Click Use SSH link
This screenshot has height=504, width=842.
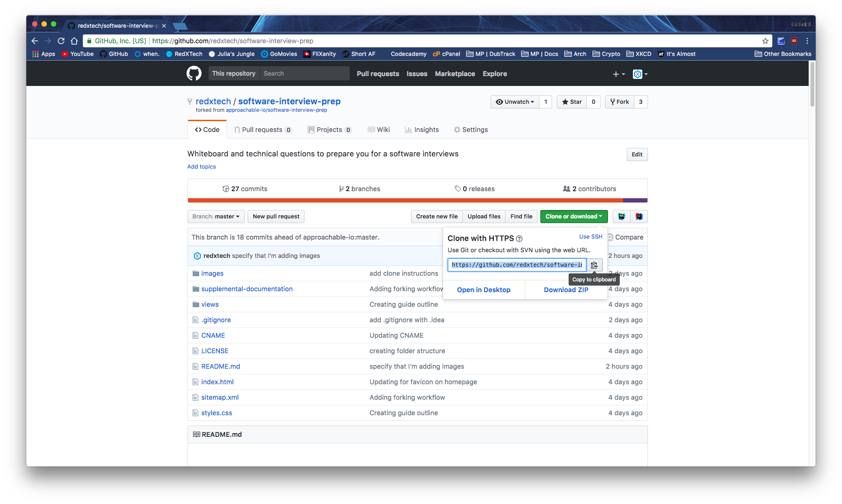(591, 237)
